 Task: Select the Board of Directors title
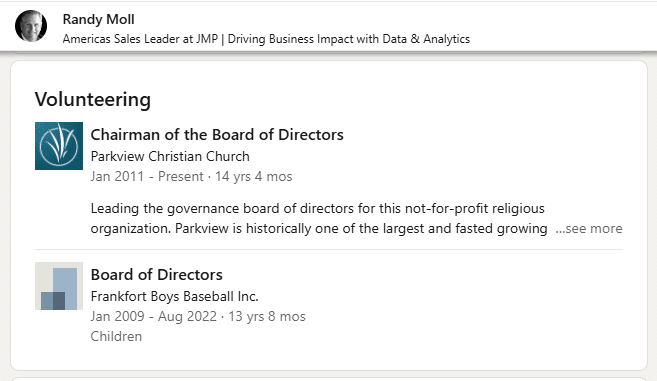tap(156, 275)
